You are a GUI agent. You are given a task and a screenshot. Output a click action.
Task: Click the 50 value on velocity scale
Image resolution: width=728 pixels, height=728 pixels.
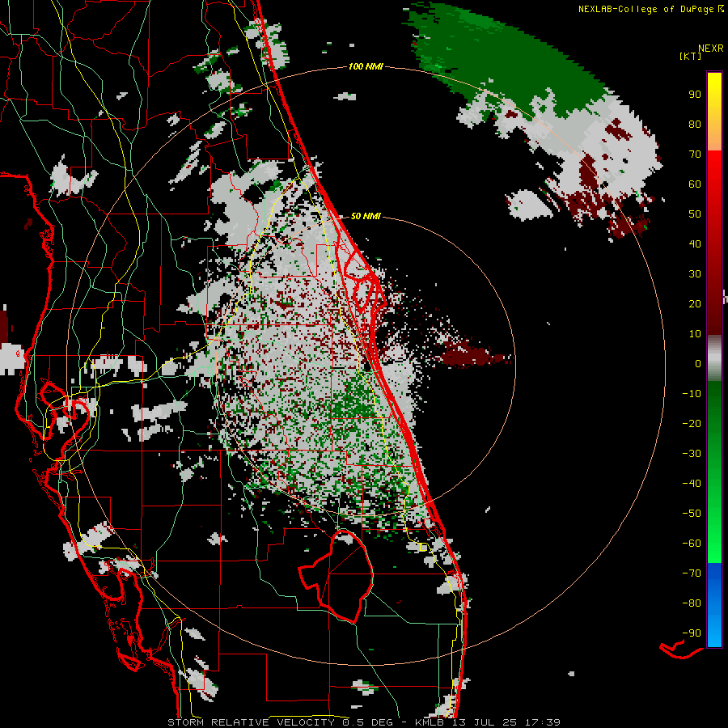pos(695,214)
